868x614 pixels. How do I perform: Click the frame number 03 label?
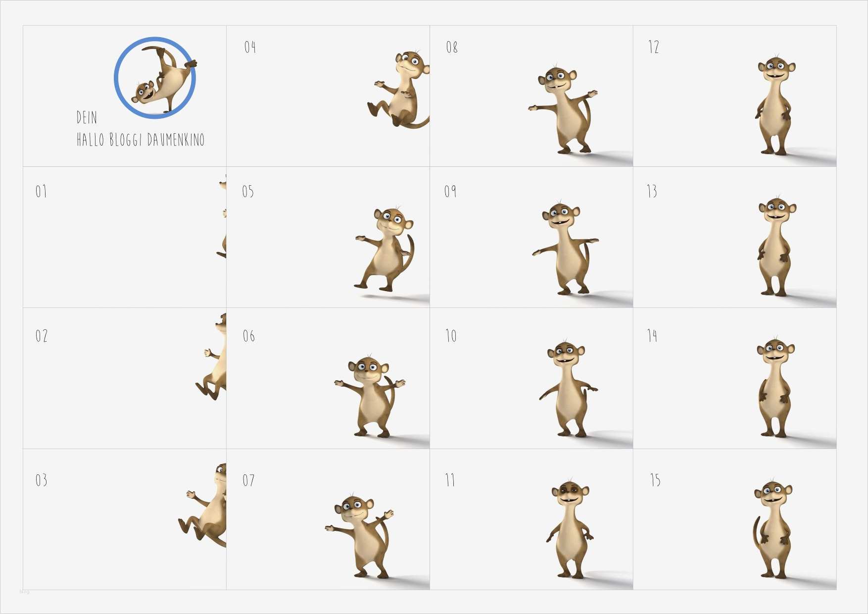pos(41,480)
